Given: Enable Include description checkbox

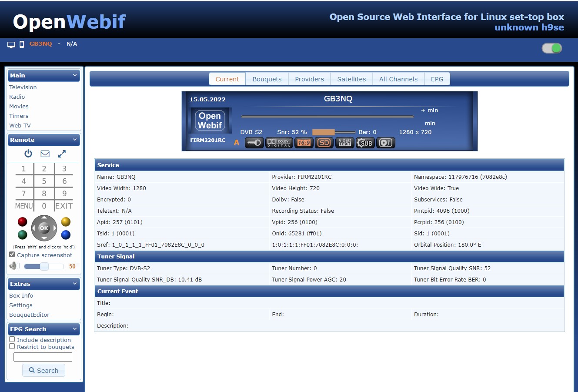Looking at the screenshot, I should point(12,339).
